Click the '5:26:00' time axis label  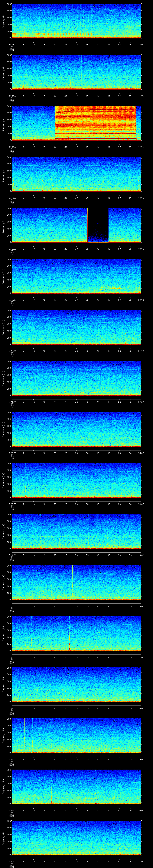click(x=12, y=657)
